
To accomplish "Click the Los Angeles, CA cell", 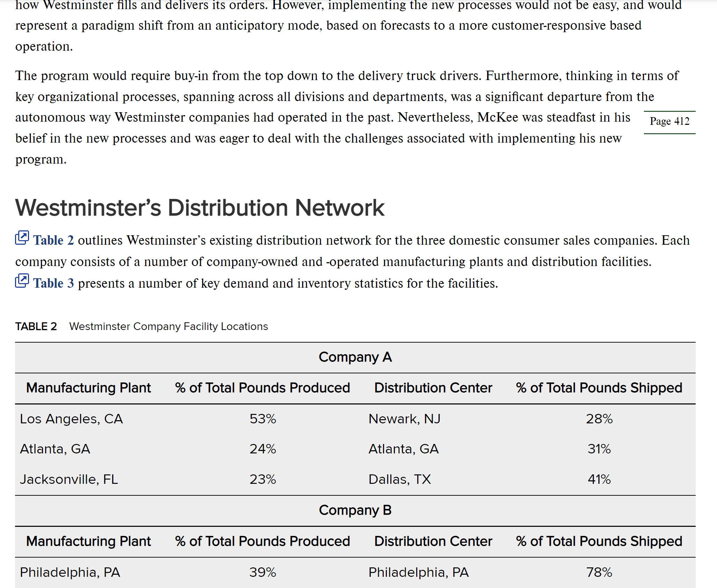I will click(71, 419).
